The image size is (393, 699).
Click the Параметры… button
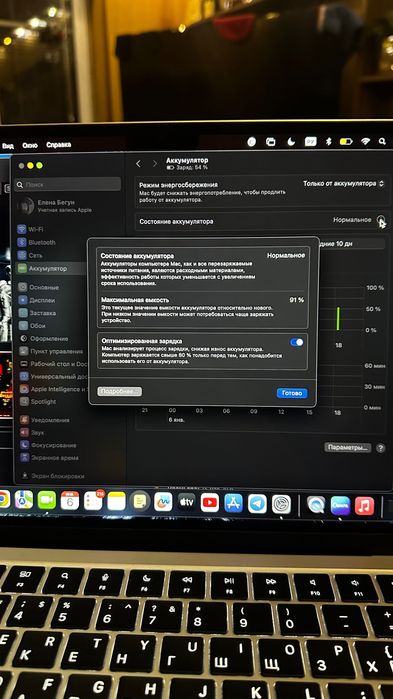[x=348, y=447]
